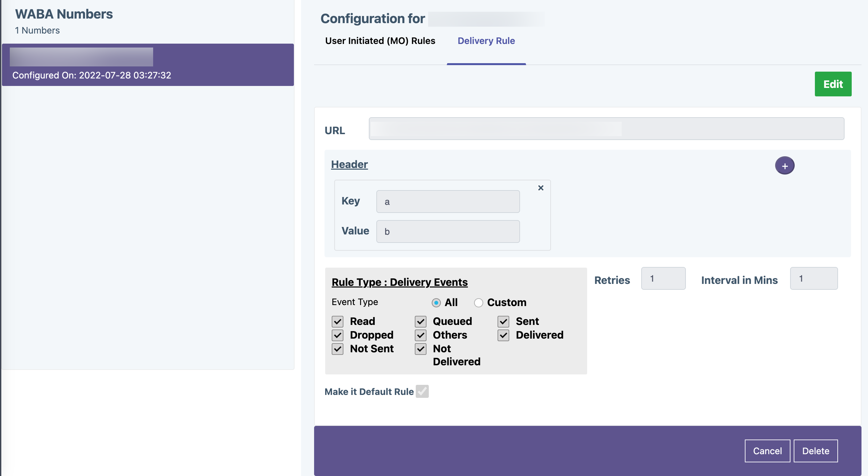Switch event type to Custom
This screenshot has height=476, width=868.
[479, 303]
